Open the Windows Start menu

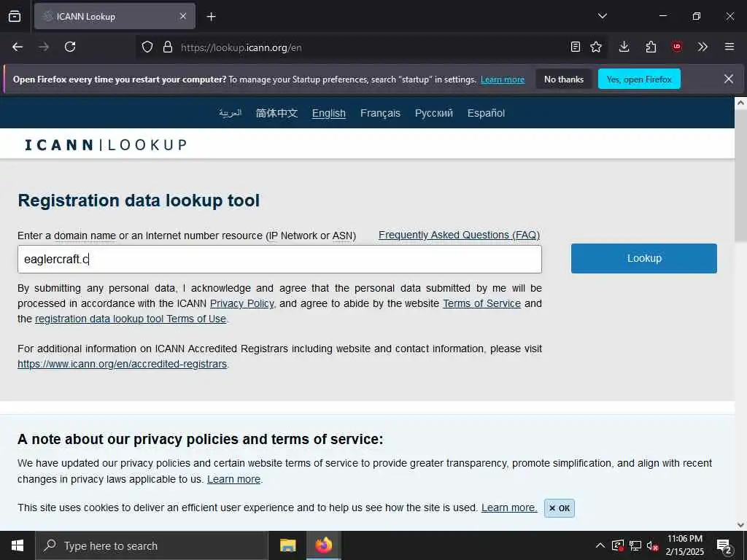click(18, 545)
